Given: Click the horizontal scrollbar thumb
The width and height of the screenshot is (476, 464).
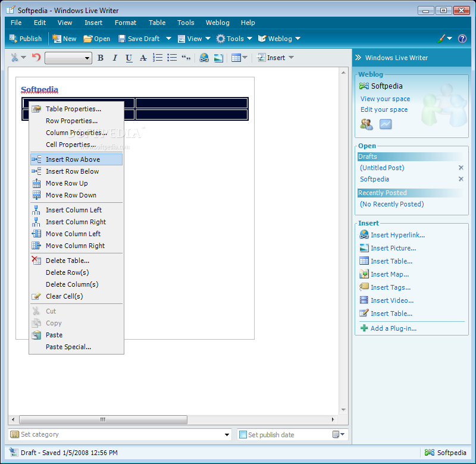Looking at the screenshot, I should pyautogui.click(x=103, y=419).
